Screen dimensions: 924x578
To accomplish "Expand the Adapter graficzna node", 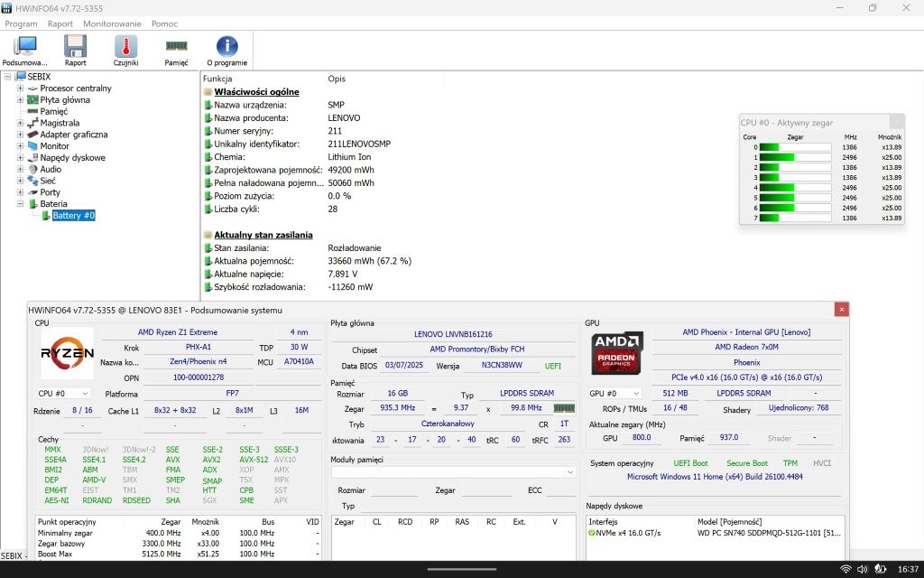I will (x=20, y=135).
